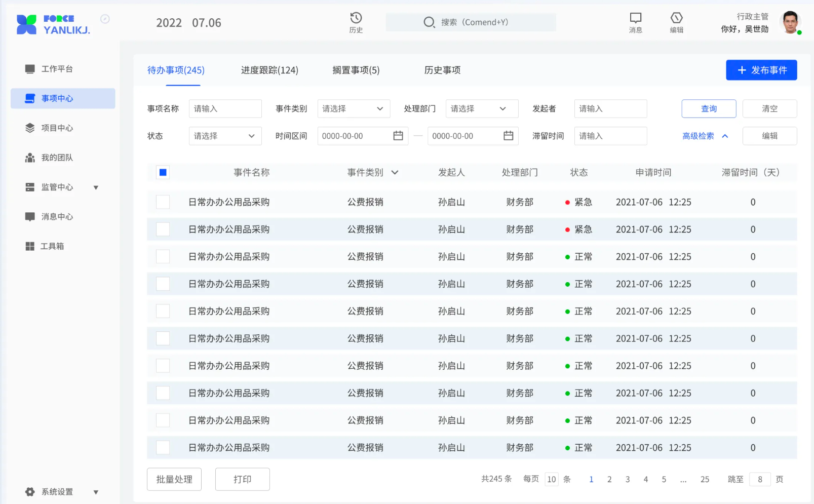Focus the 事项名称 input field
This screenshot has width=814, height=504.
225,108
